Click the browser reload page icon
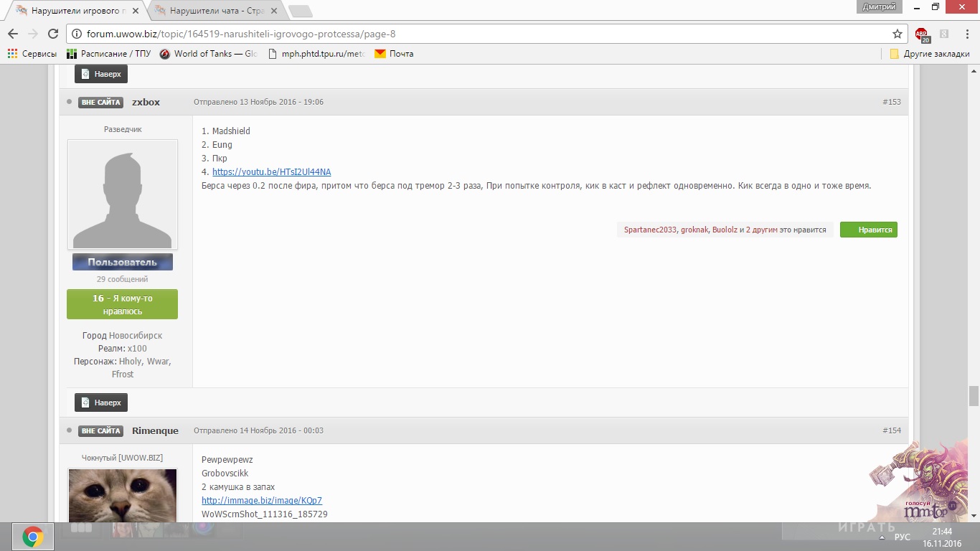The image size is (980, 551). click(52, 34)
